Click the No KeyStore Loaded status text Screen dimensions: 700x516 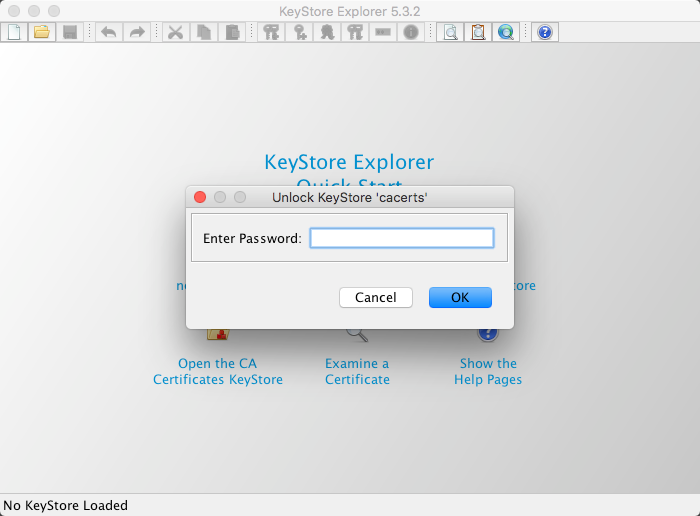coord(66,505)
